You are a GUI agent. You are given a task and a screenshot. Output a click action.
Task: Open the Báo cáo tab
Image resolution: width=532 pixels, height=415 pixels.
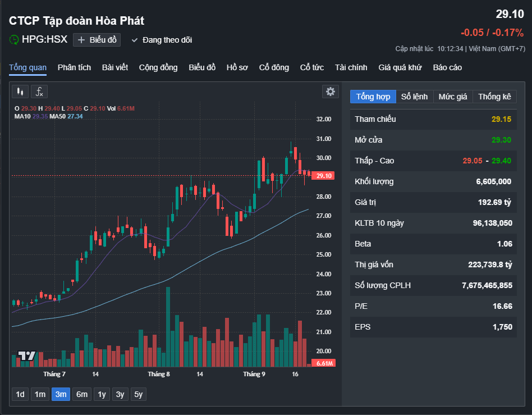447,67
